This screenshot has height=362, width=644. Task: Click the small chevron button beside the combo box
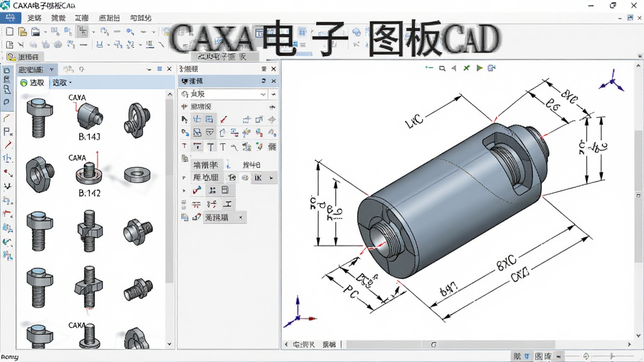(273, 94)
